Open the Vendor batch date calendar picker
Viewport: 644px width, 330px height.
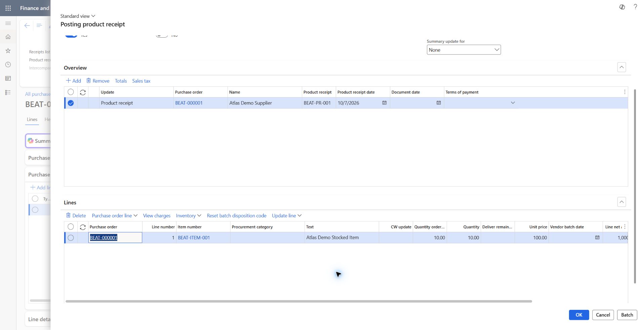tap(597, 238)
